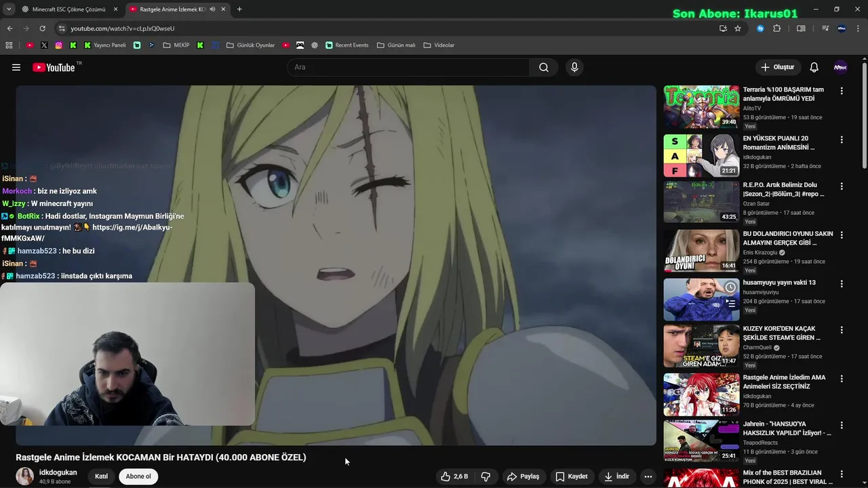Open the Günün malı bookmarks folder
This screenshot has height=488, width=868.
396,45
